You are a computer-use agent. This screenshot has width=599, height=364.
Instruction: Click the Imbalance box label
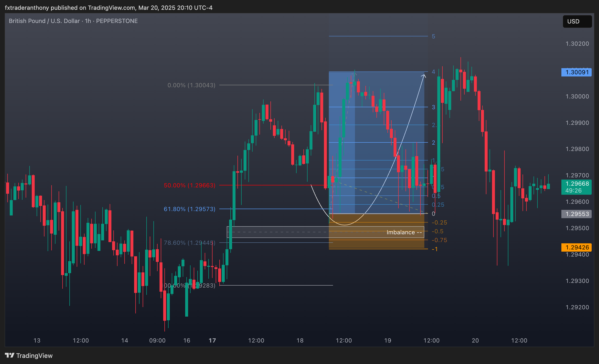[404, 232]
